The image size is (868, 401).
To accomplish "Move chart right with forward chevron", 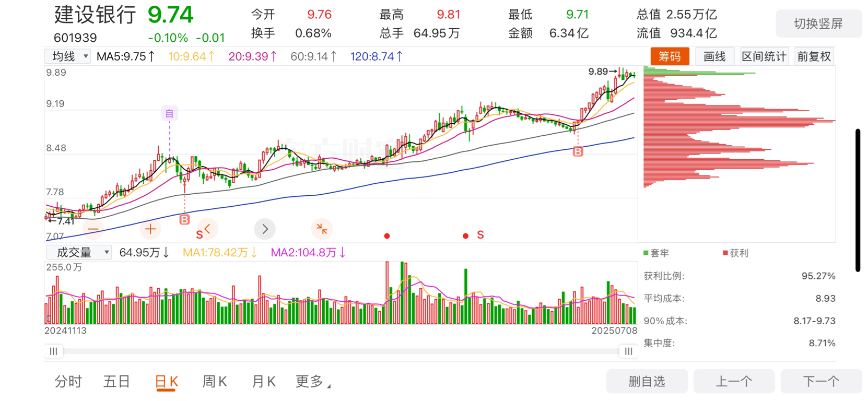I will click(265, 229).
